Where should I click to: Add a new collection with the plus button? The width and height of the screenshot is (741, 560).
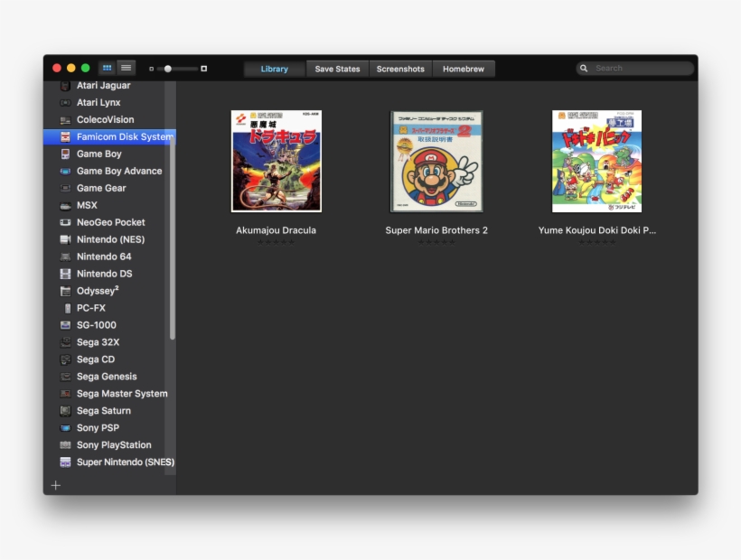coord(56,485)
